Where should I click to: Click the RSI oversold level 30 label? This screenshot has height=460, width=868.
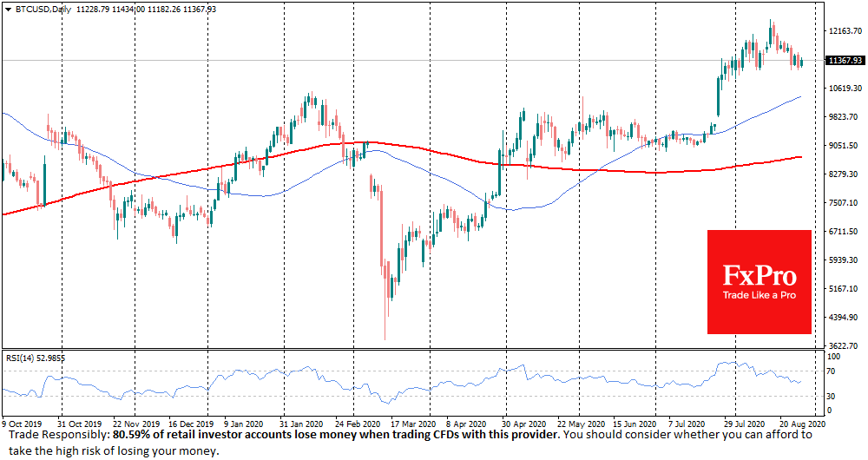click(x=832, y=397)
